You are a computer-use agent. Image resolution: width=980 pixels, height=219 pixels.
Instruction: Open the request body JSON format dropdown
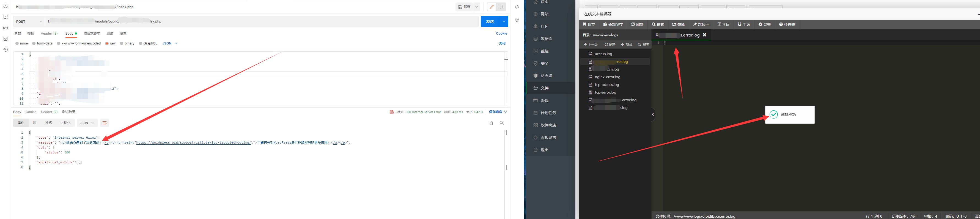pos(170,44)
